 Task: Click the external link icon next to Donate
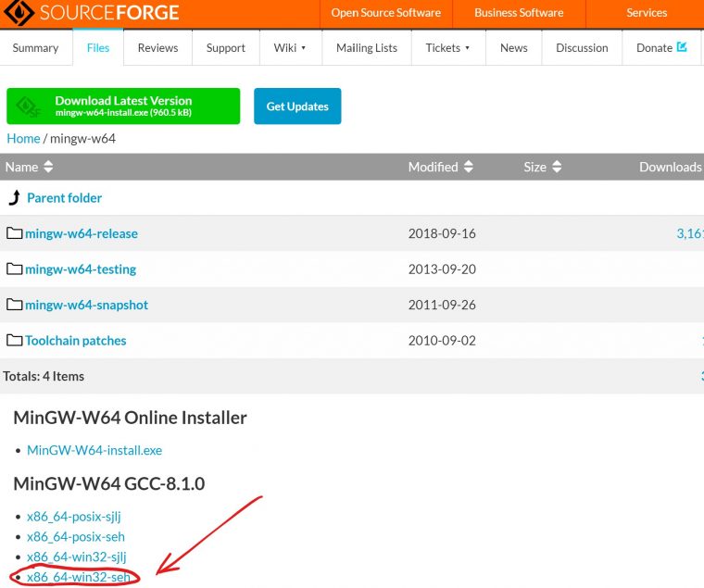click(683, 47)
